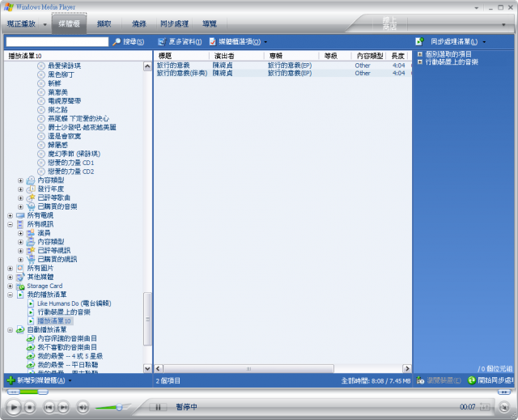Click the magnifier search icon 搜尋
The image size is (518, 420).
[117, 41]
